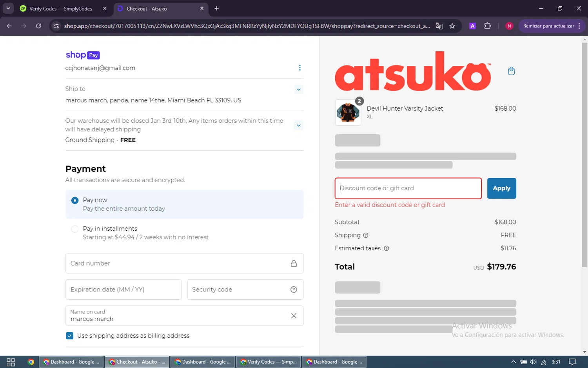588x368 pixels.
Task: View site information icon in address bar
Action: pos(56,26)
